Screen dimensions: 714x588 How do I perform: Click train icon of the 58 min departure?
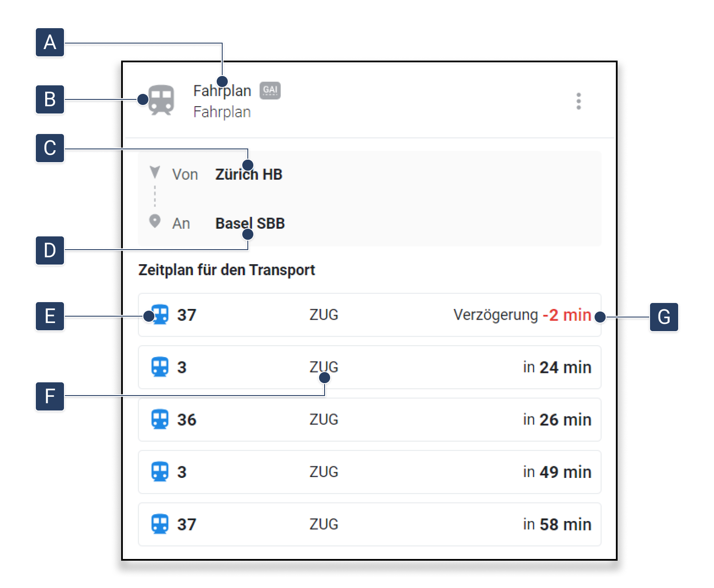coord(160,524)
